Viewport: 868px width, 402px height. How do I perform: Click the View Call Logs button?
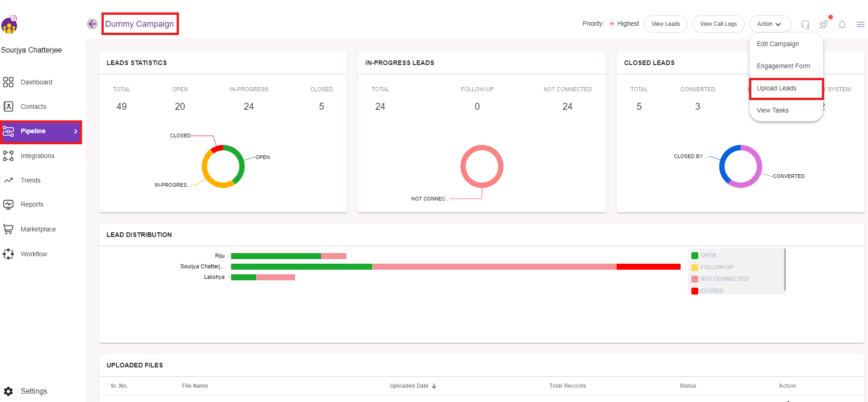(x=718, y=24)
